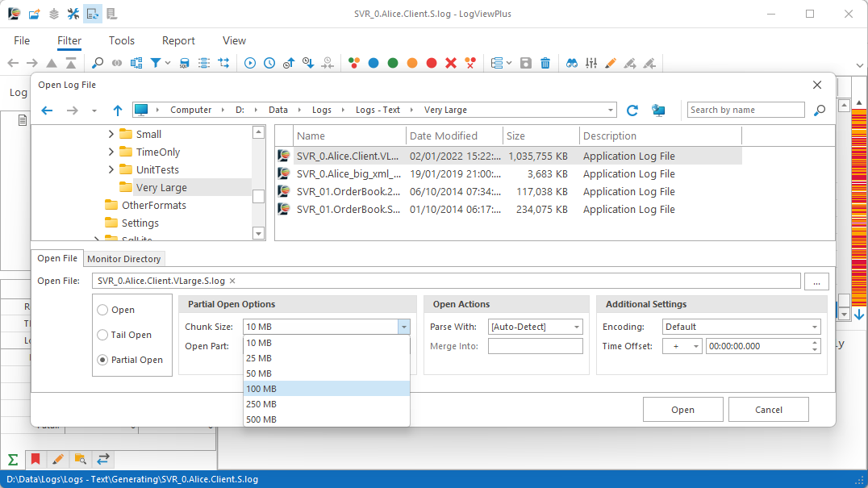Select the Partial Open radio button

click(x=102, y=360)
